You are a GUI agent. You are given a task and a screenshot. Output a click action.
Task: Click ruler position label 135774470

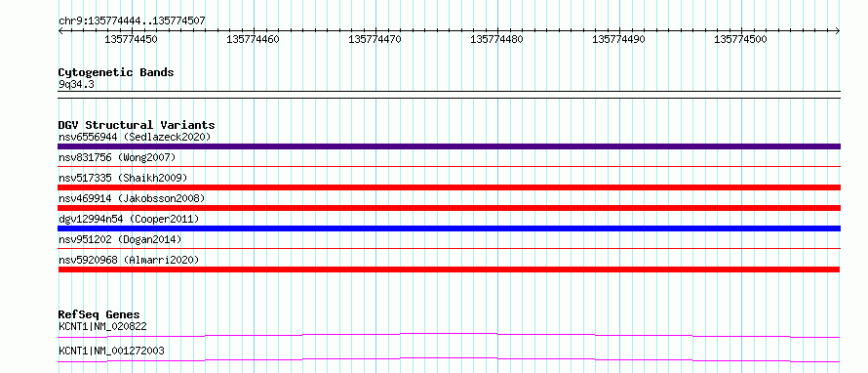(375, 39)
